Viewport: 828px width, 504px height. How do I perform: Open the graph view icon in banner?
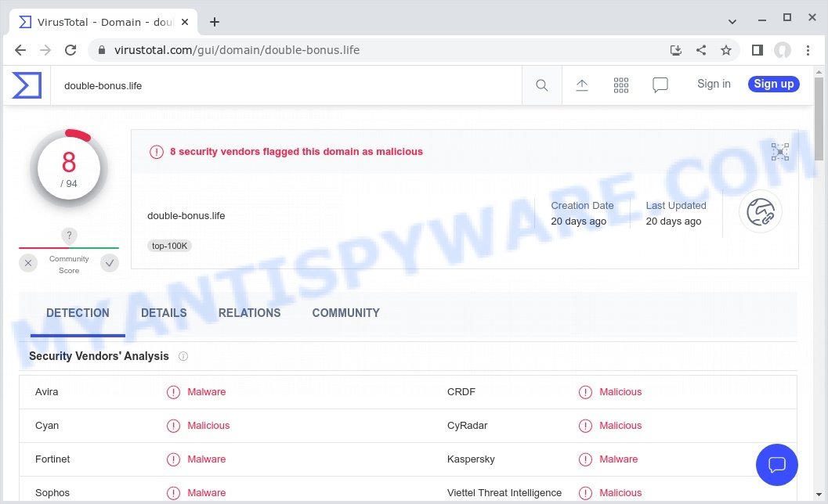pyautogui.click(x=780, y=152)
